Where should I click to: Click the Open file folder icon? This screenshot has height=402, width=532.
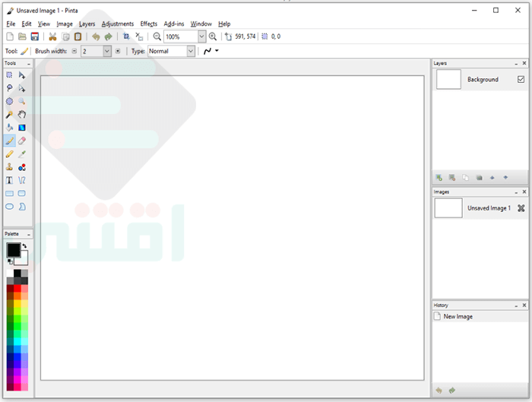[22, 36]
